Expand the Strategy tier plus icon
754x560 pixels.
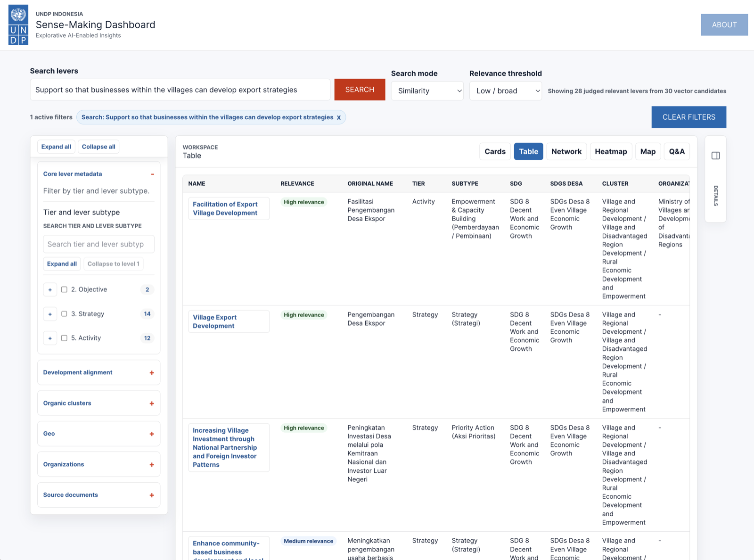click(x=50, y=314)
